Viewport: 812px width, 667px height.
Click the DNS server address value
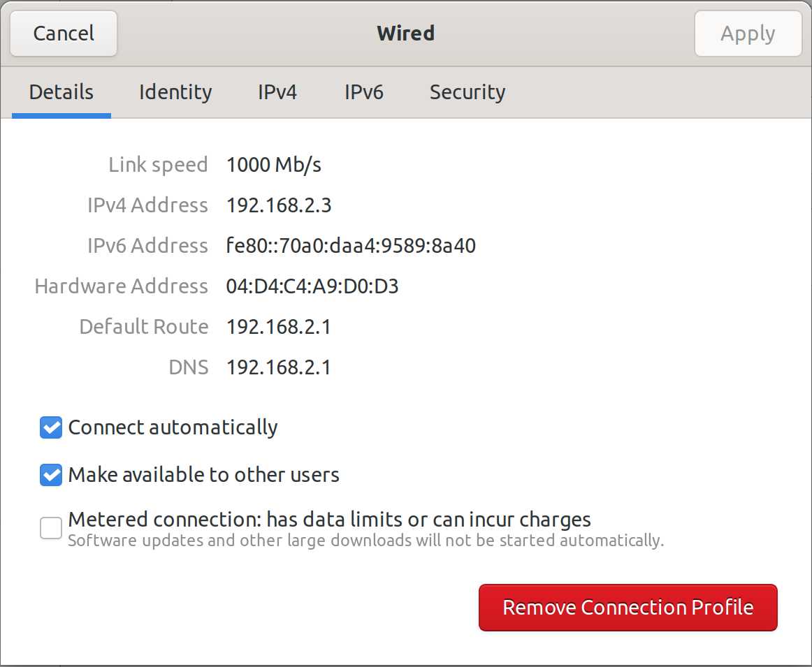point(278,367)
